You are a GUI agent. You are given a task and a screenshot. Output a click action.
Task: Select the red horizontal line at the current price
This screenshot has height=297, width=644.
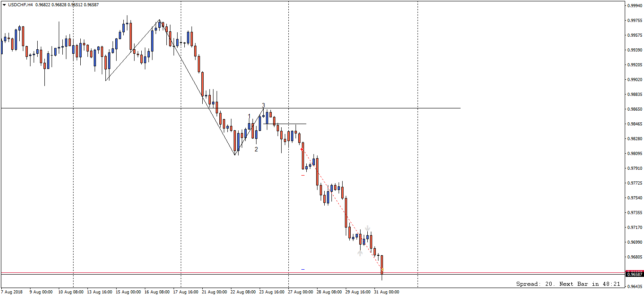(x=313, y=272)
